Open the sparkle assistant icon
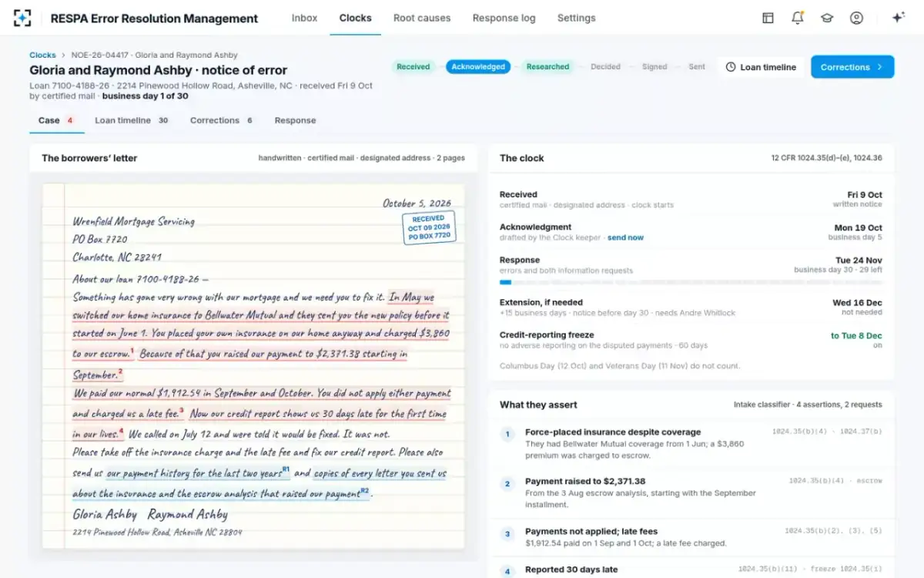Viewport: 924px width, 578px height. coord(898,18)
